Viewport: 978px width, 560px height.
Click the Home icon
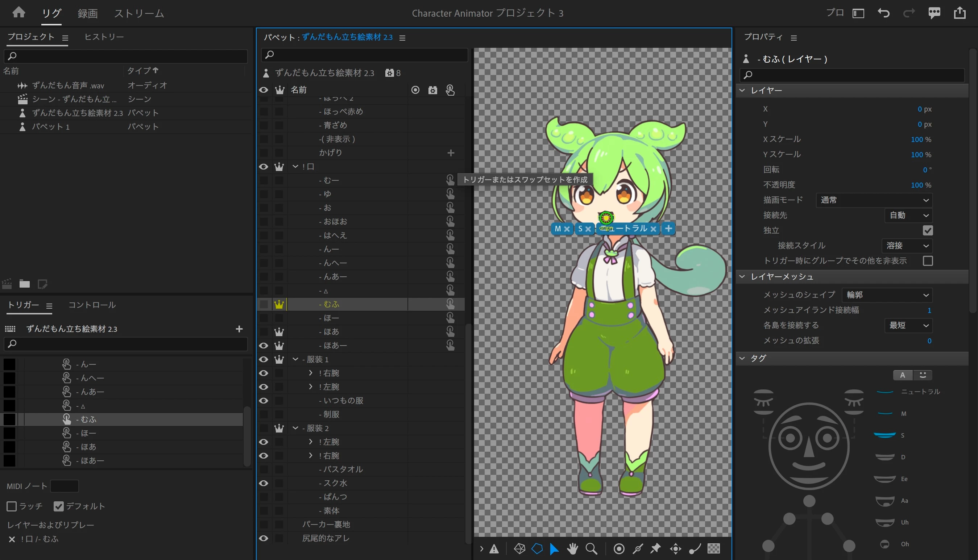(18, 13)
